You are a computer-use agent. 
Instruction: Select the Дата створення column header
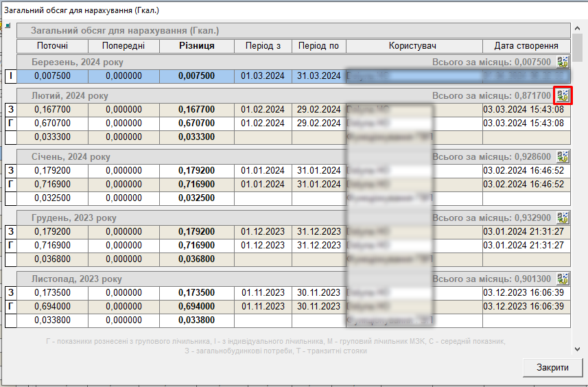coord(526,46)
